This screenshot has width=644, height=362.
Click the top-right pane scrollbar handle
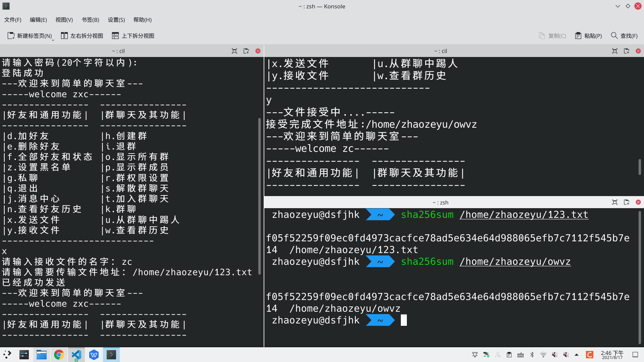tap(640, 167)
